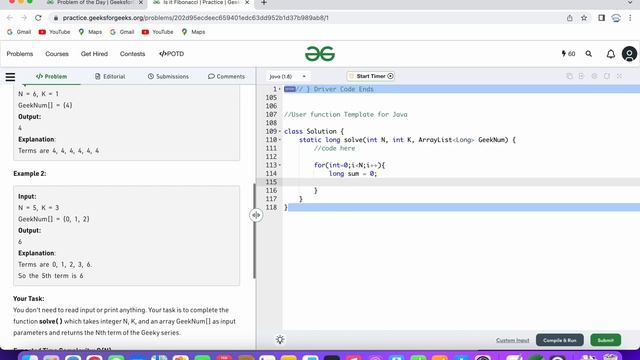Bookmark this page with the star icon

click(584, 18)
